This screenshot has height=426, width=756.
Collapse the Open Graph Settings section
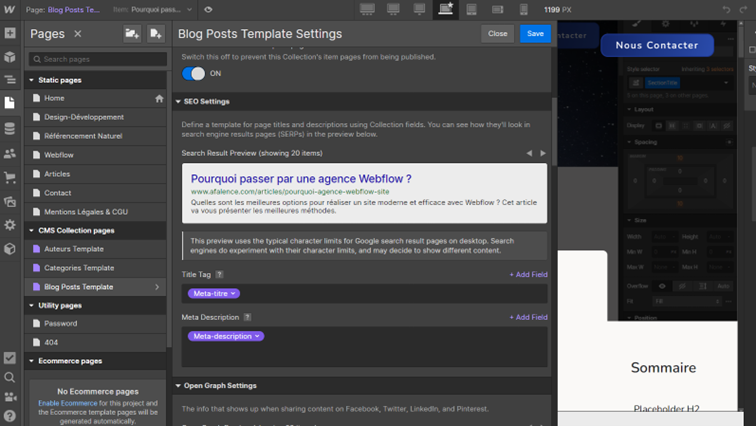(178, 386)
